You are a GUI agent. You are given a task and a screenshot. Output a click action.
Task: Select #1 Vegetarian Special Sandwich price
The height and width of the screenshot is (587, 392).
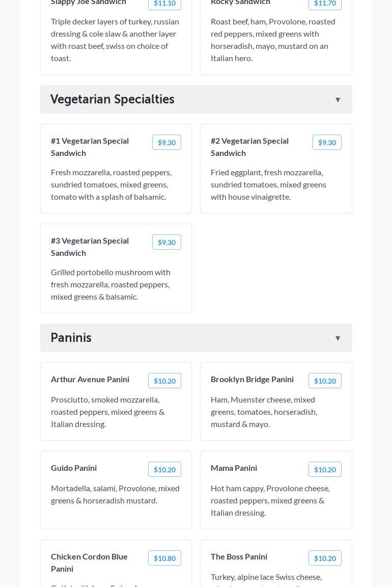point(166,143)
